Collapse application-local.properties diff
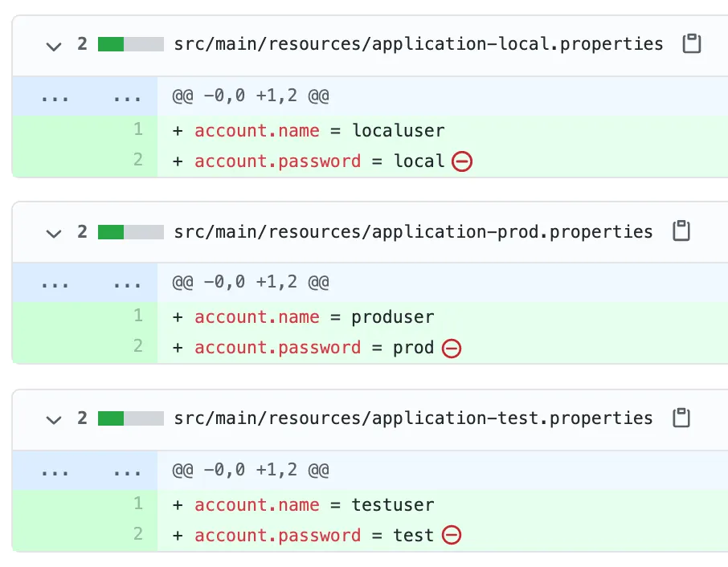This screenshot has height=567, width=728. tap(54, 45)
